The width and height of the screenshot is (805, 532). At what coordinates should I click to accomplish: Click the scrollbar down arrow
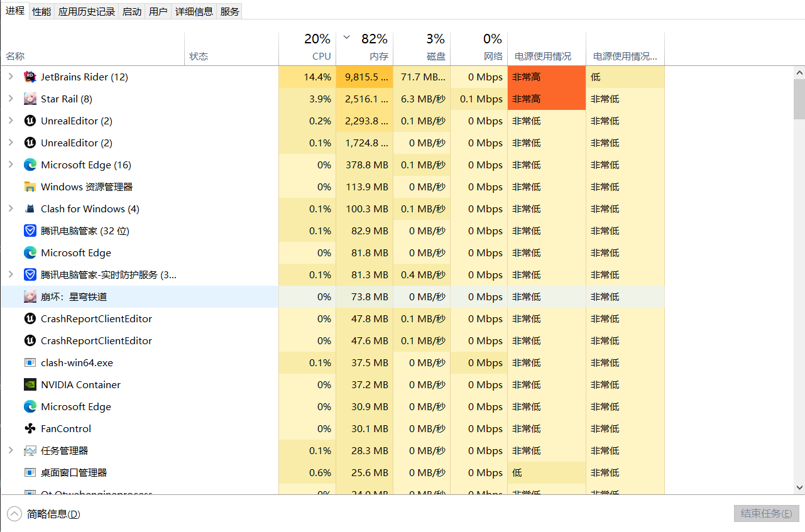click(799, 487)
